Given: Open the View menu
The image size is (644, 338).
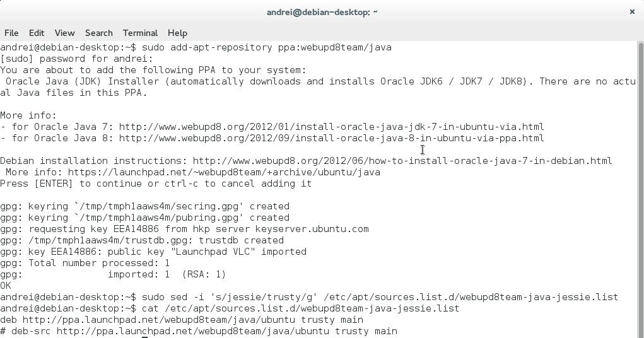Looking at the screenshot, I should [64, 33].
